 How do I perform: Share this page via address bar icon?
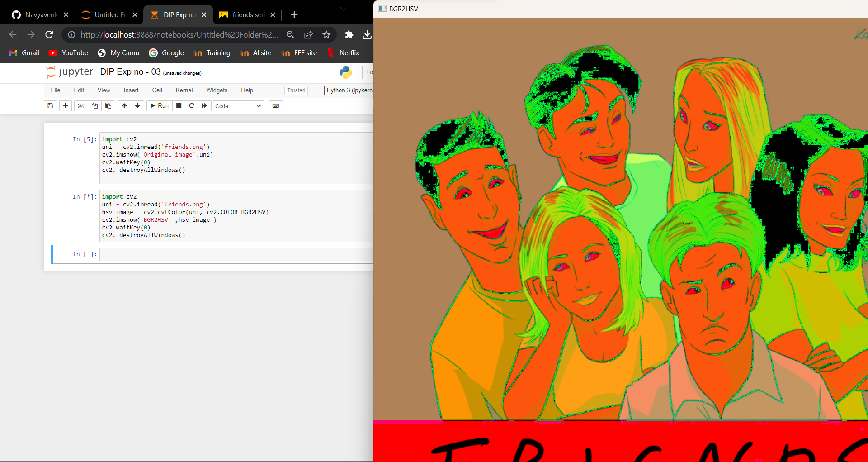pyautogui.click(x=308, y=35)
